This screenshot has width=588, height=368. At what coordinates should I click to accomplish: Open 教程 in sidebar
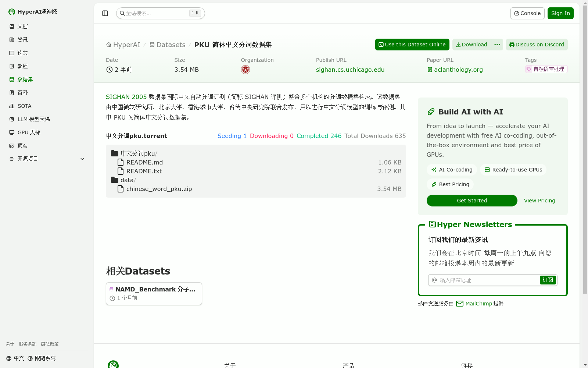(x=47, y=66)
